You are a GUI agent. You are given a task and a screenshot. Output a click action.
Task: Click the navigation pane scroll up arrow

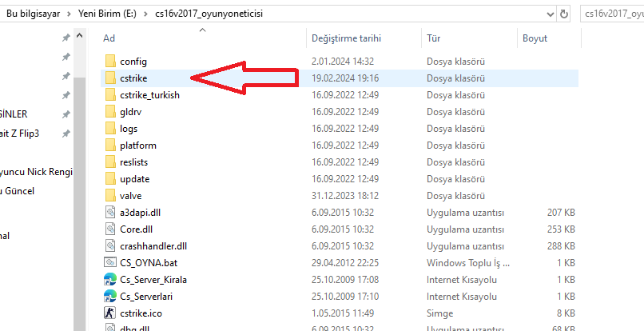[80, 36]
